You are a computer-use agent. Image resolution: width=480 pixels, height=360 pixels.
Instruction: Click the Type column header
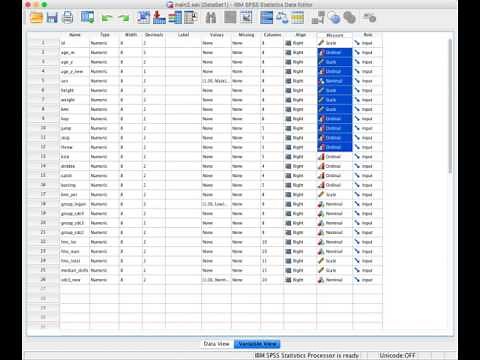click(x=104, y=35)
